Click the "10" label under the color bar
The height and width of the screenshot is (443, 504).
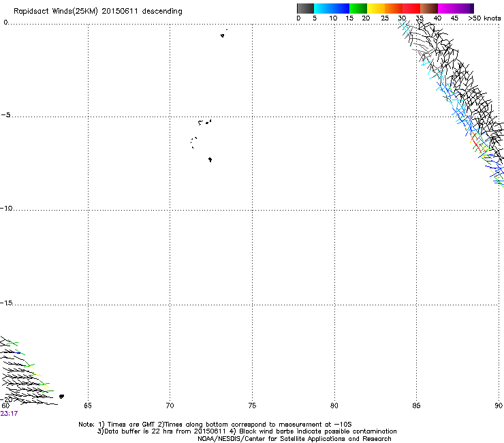click(333, 18)
